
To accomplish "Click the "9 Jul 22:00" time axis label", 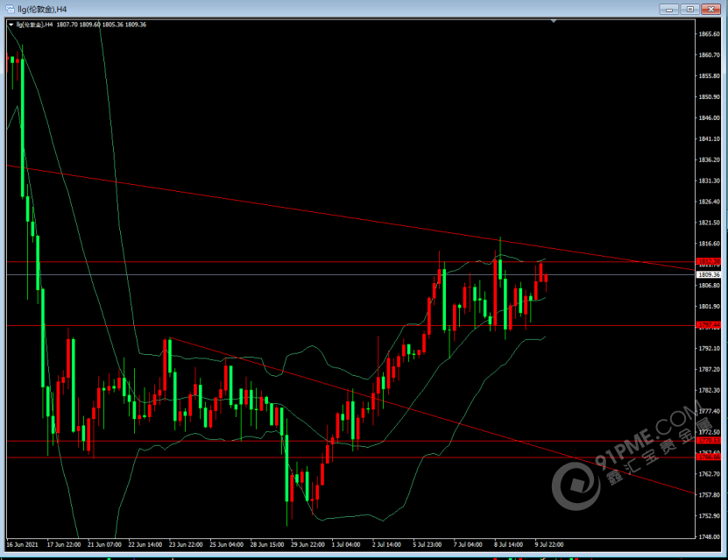I will point(549,544).
